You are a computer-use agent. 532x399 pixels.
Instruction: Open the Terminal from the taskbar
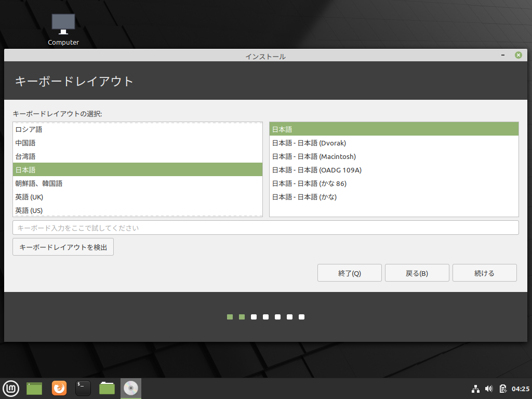click(x=83, y=389)
